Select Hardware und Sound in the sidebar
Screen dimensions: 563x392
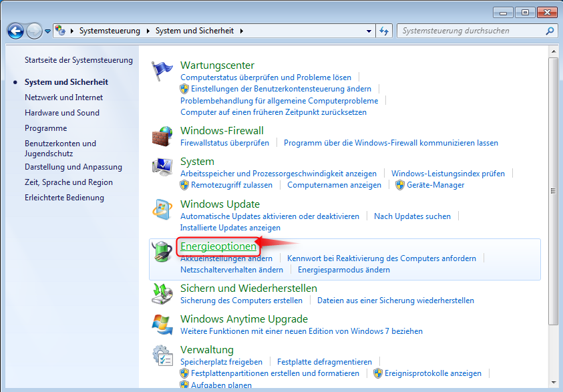(x=63, y=112)
